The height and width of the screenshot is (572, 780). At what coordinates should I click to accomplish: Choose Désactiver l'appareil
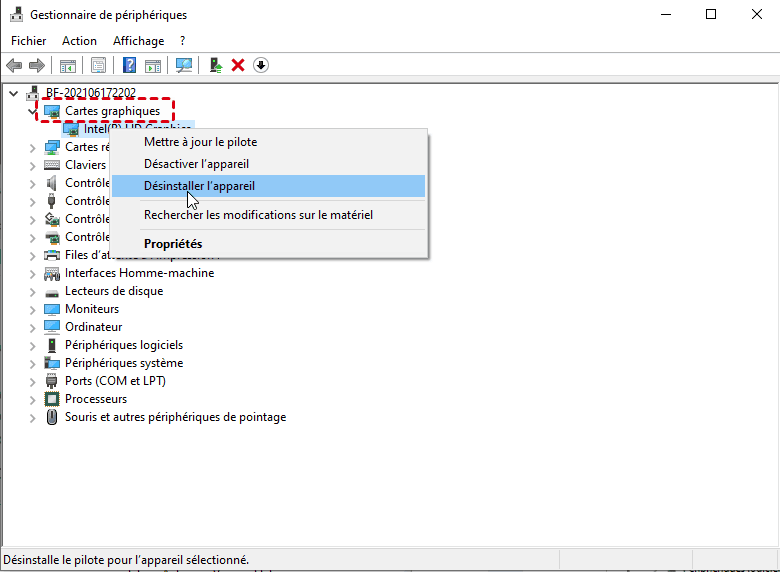(x=269, y=164)
